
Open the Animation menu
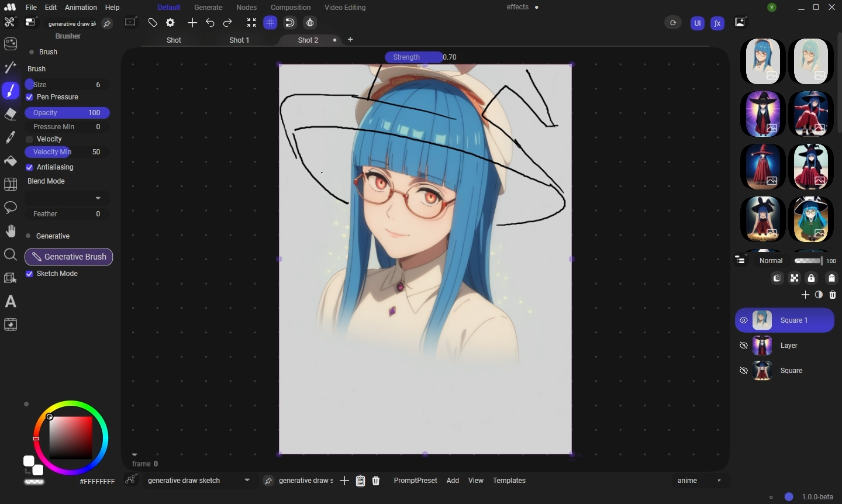point(81,8)
